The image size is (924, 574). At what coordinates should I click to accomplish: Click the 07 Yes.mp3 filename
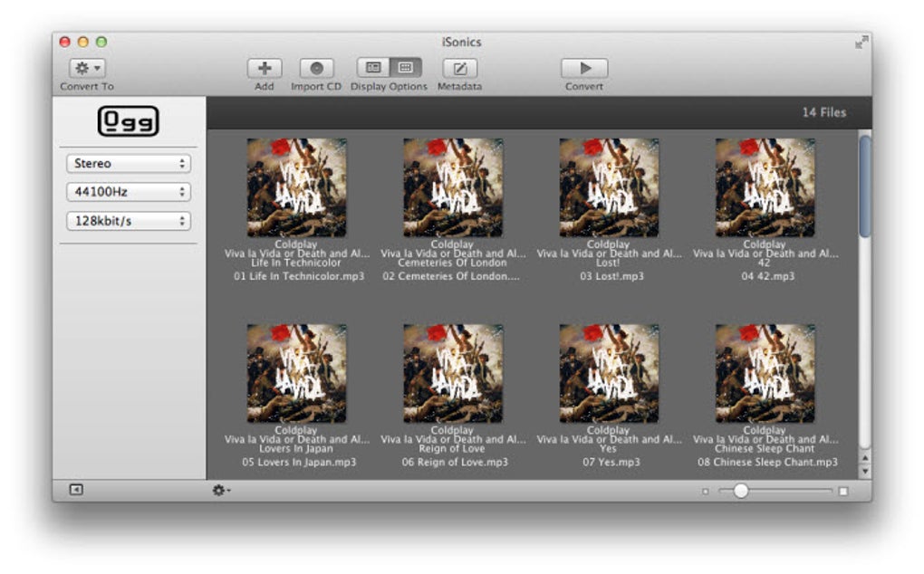[x=611, y=462]
